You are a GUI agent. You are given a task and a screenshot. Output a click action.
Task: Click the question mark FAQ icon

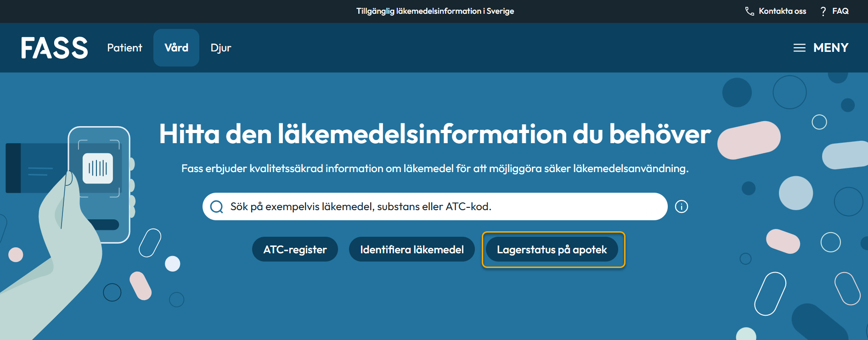tap(823, 11)
